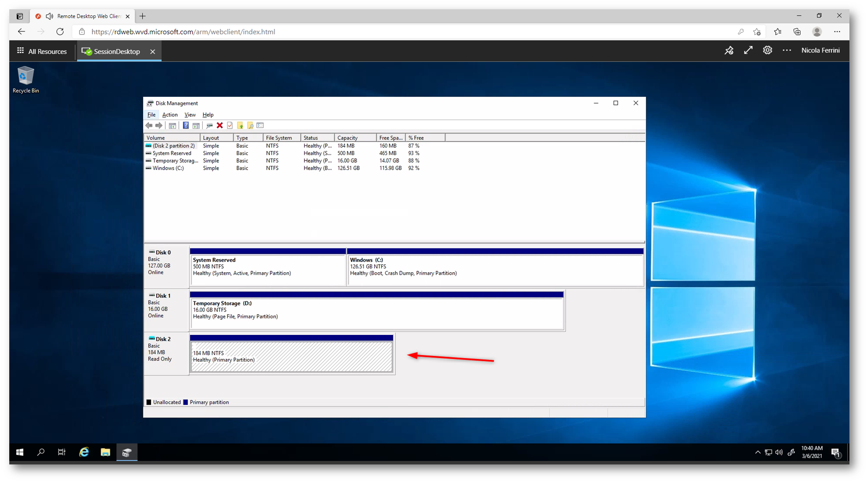Open browser Collections icon
Screen dimensions: 868x483
[x=797, y=32]
